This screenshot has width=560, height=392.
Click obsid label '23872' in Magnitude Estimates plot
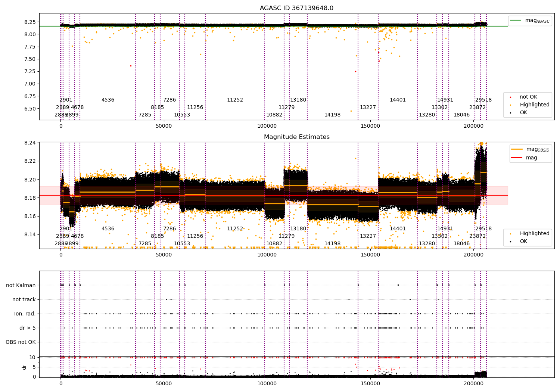coord(477,236)
